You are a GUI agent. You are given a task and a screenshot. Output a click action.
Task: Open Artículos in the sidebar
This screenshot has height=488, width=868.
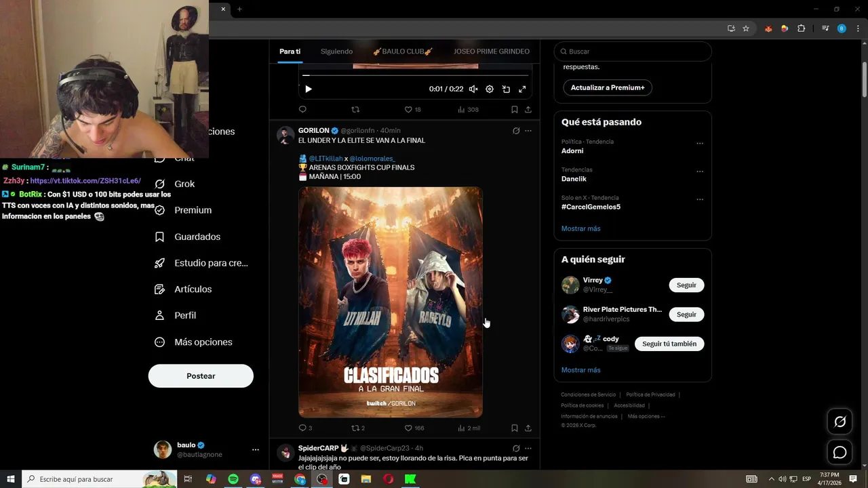pyautogui.click(x=183, y=289)
